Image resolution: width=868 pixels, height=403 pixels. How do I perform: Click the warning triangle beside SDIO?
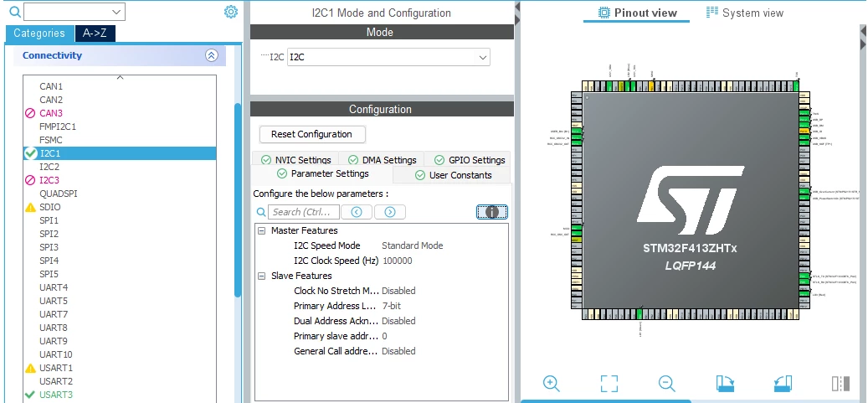pyautogui.click(x=30, y=207)
